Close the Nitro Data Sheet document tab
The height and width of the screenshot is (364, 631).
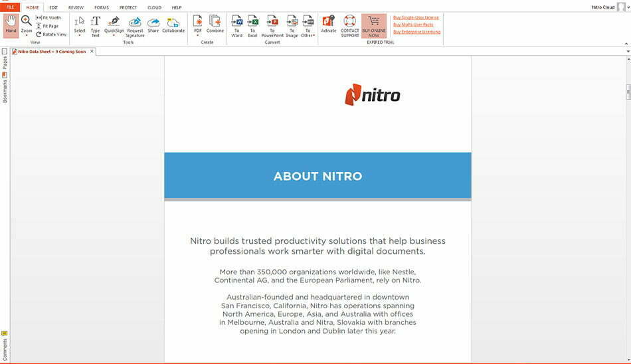[92, 51]
